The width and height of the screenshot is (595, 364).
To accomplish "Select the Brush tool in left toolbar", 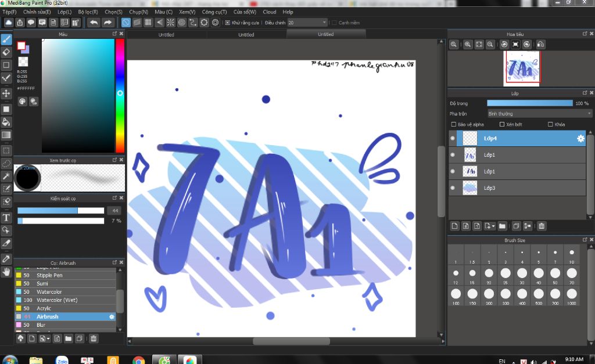I will coord(6,39).
